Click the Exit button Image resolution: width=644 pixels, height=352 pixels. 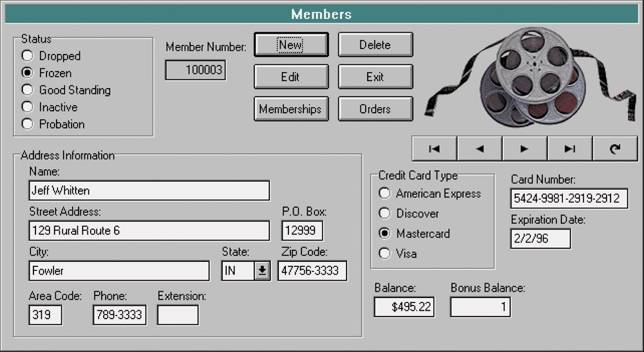(375, 77)
